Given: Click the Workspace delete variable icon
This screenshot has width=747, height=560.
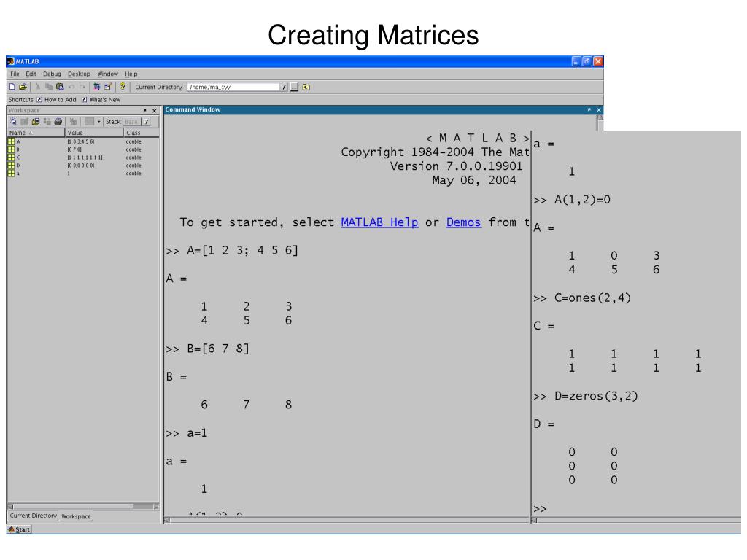Looking at the screenshot, I should [74, 122].
